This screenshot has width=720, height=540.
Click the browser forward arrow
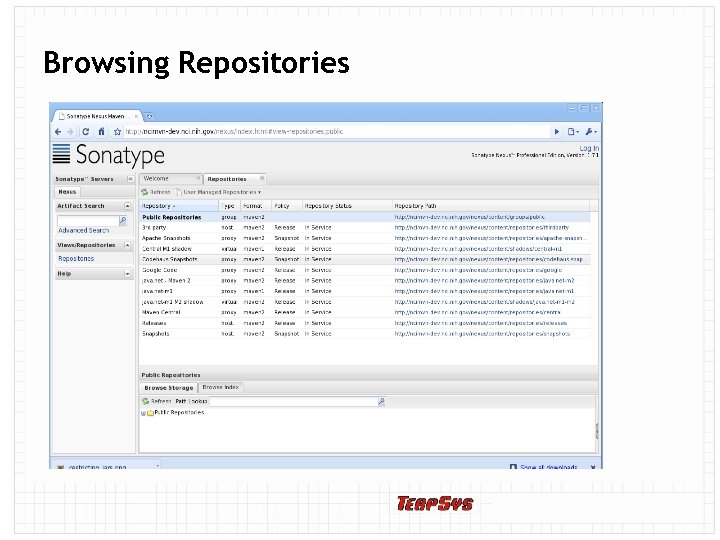(x=70, y=132)
